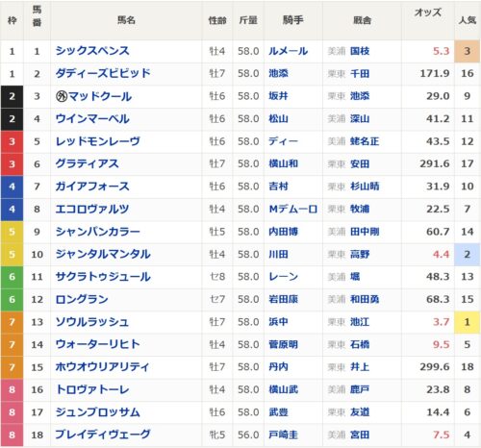Image resolution: width=481 pixels, height=448 pixels.
Task: Click the odds 4.4 for ジャンタルマンタル
Action: tap(441, 254)
